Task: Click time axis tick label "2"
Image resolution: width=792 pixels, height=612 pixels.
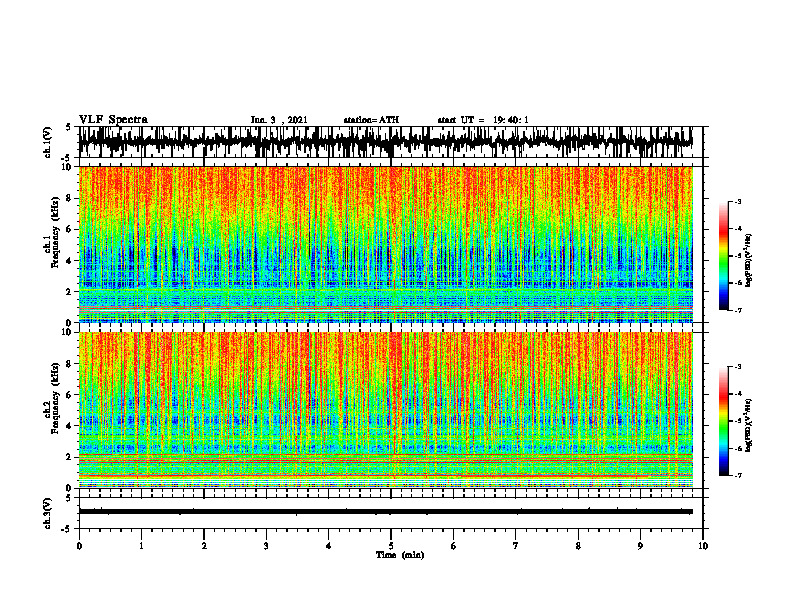Action: [204, 546]
